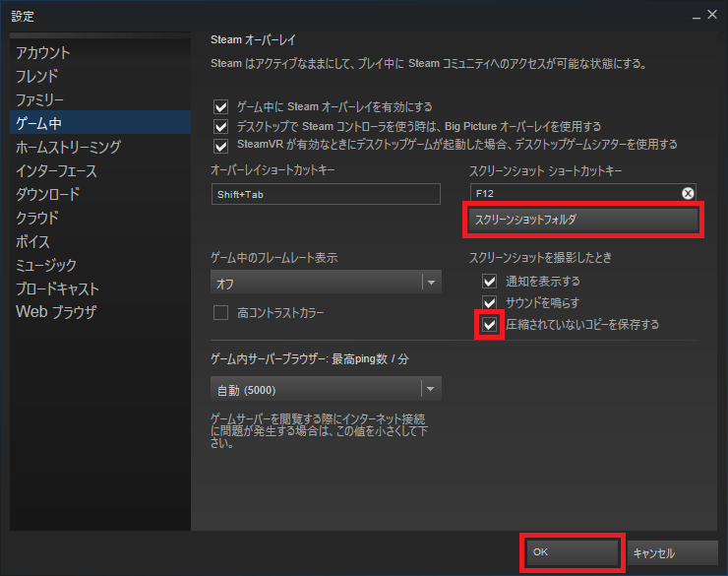Click the スクリーンショットフォルダ button
The width and height of the screenshot is (728, 576).
(x=583, y=220)
